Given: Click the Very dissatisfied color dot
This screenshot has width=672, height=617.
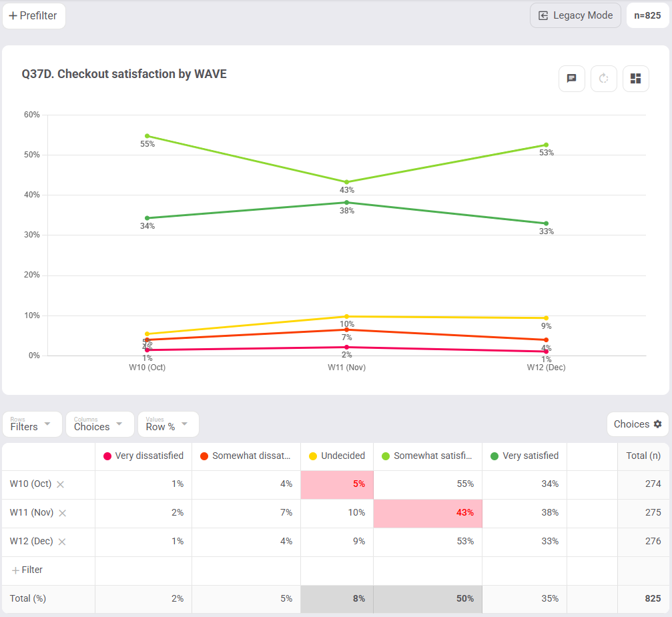Looking at the screenshot, I should point(107,456).
